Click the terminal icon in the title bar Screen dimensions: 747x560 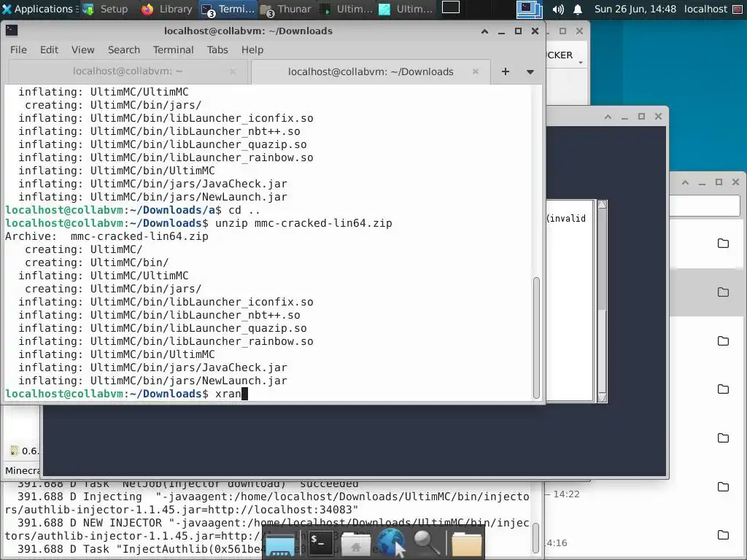click(12, 31)
